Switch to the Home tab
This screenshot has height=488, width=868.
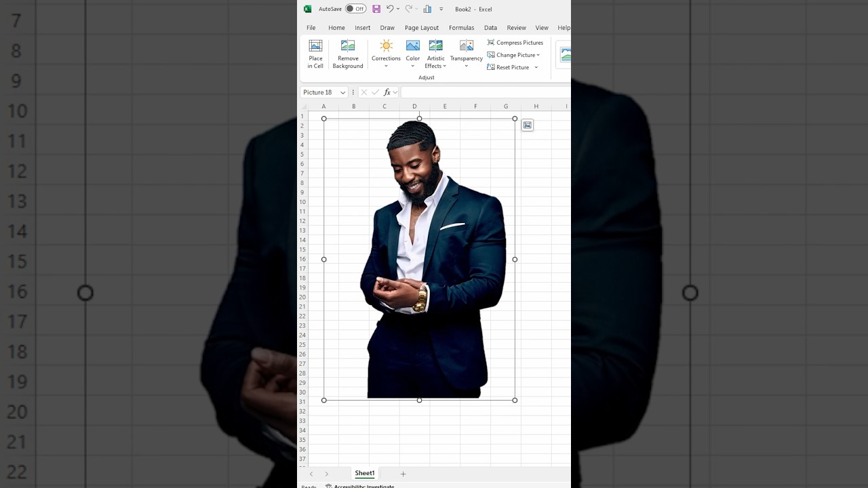point(336,28)
